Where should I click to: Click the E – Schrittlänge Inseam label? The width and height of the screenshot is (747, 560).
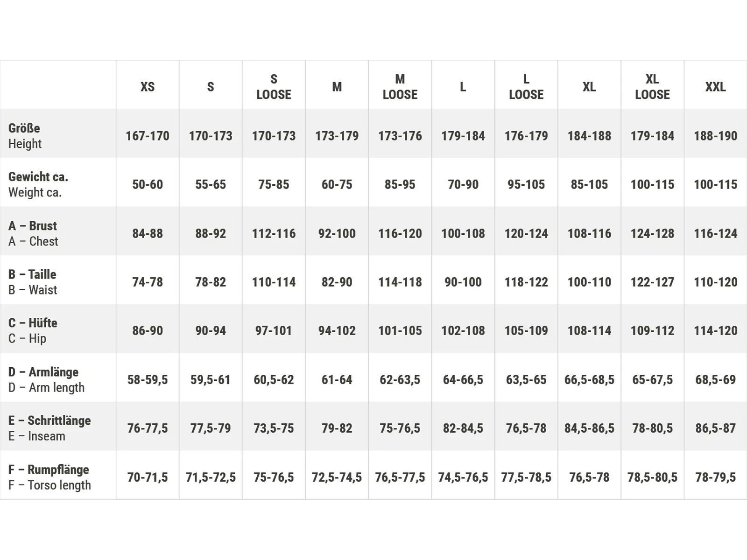tap(49, 428)
